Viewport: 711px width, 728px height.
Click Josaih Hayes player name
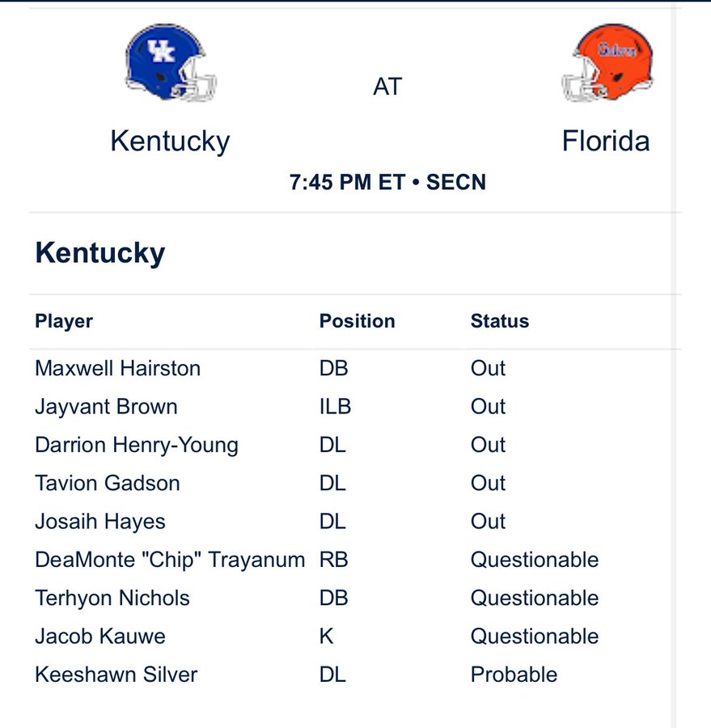pos(100,522)
